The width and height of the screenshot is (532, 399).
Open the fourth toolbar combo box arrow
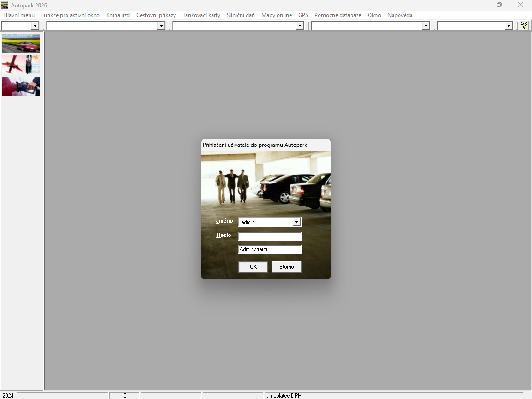426,26
